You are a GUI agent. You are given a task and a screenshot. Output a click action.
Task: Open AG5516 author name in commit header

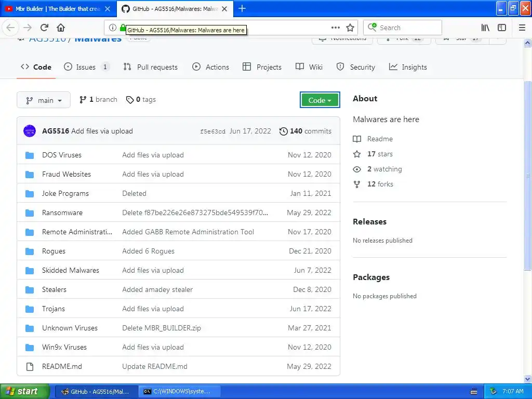click(55, 131)
